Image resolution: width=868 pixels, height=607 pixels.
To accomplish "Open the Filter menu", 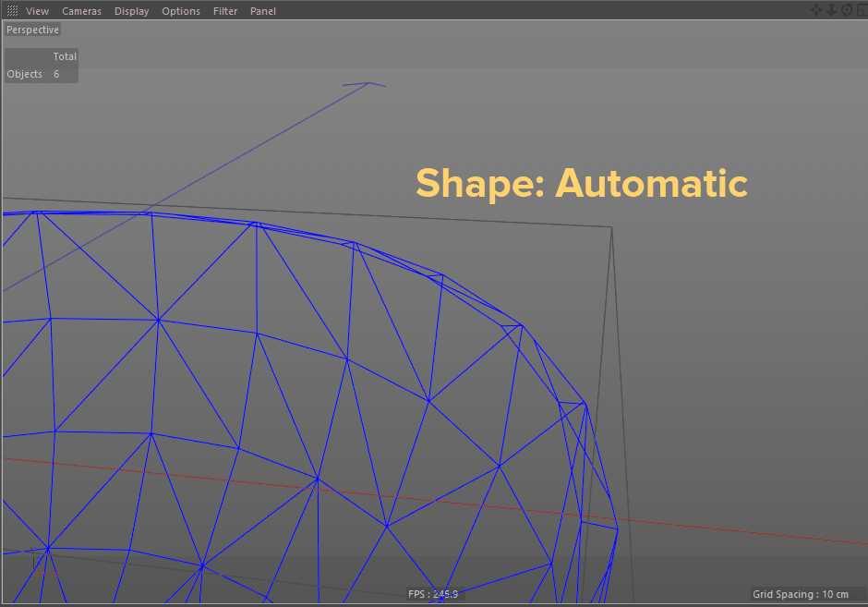I will pyautogui.click(x=224, y=10).
